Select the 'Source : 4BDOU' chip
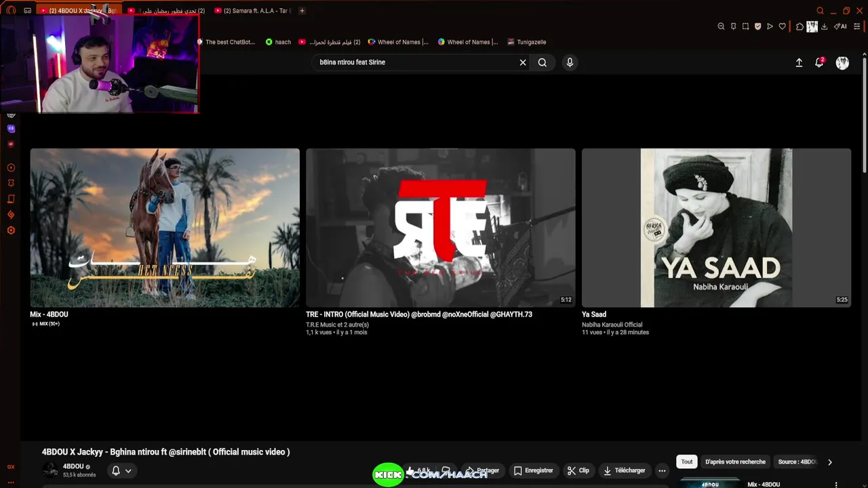 pyautogui.click(x=797, y=462)
